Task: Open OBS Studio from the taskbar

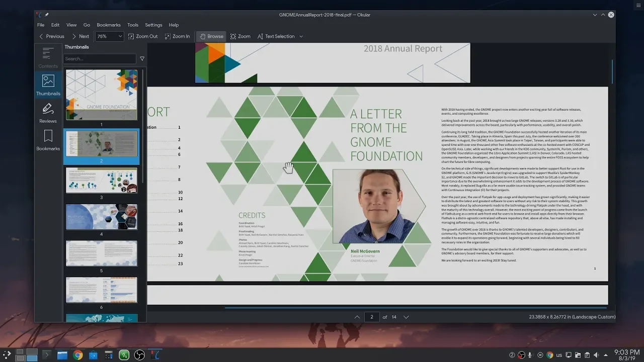Action: 140,355
